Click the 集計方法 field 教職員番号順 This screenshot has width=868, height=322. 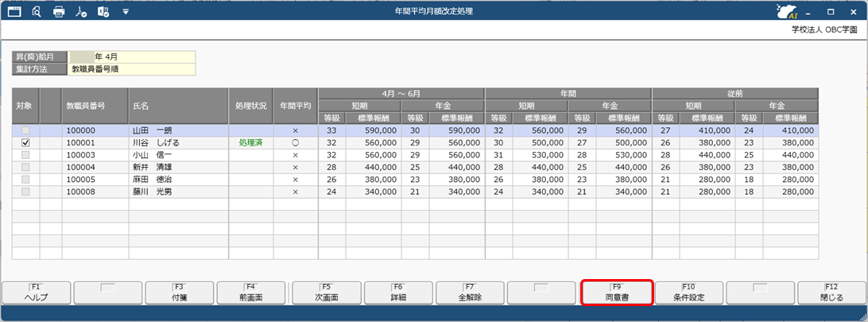(132, 69)
